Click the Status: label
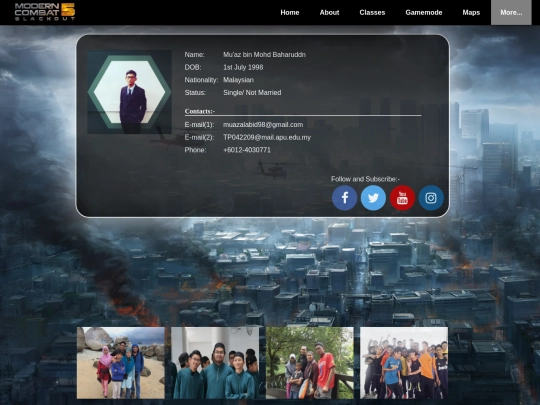Viewport: 540px width, 405px height. click(195, 93)
